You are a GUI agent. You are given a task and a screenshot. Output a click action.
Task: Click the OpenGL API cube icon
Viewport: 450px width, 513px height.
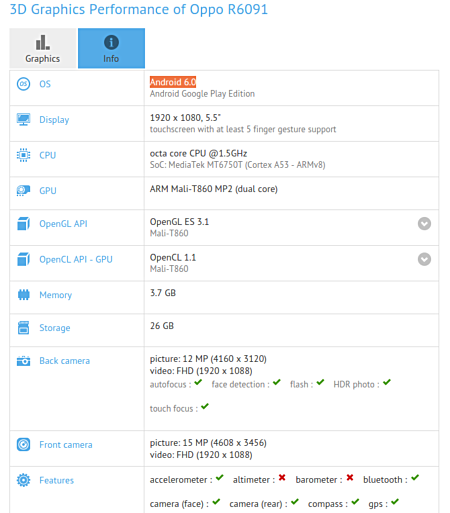pos(23,223)
